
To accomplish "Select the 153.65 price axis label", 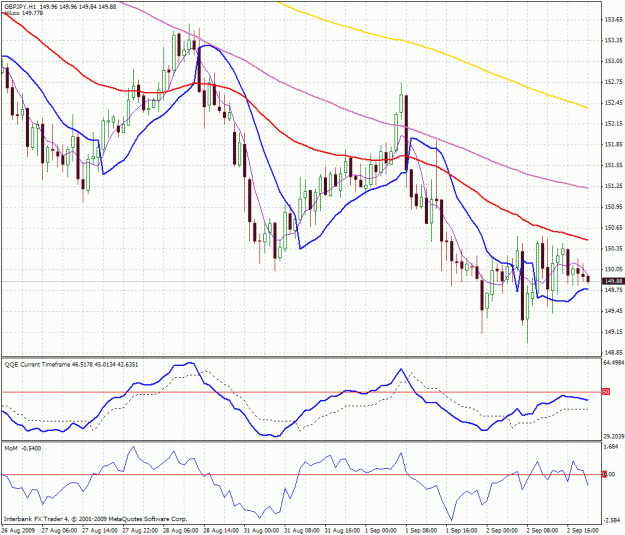I will 614,20.
